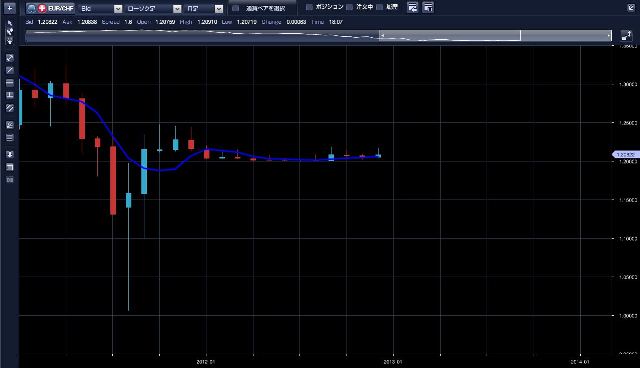Toggle the ポジション checkbox

(309, 7)
